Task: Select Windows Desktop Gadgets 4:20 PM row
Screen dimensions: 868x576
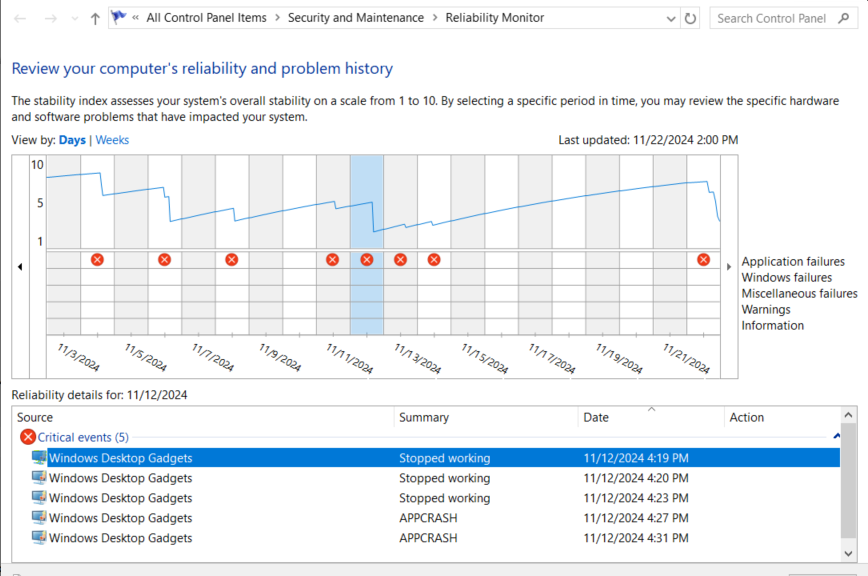Action: [x=436, y=478]
